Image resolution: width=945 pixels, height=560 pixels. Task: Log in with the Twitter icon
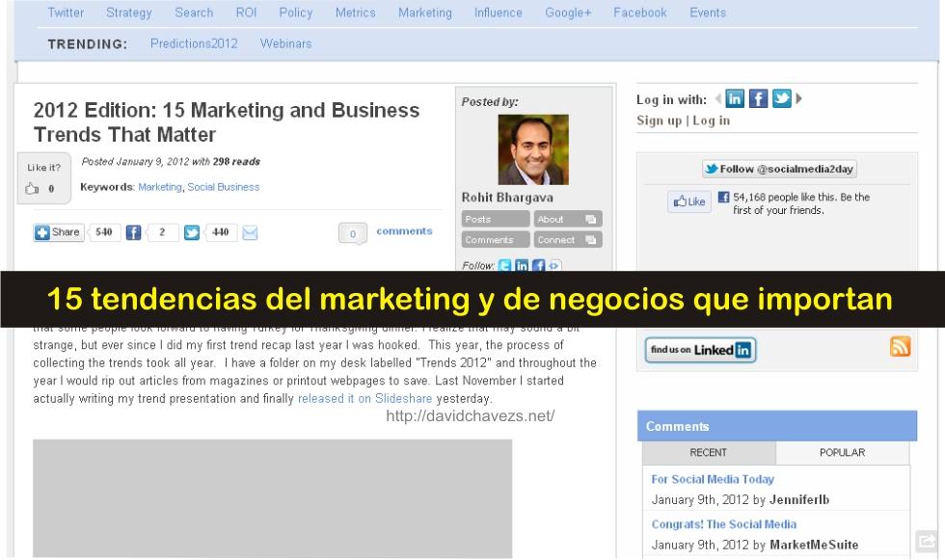coord(782,97)
